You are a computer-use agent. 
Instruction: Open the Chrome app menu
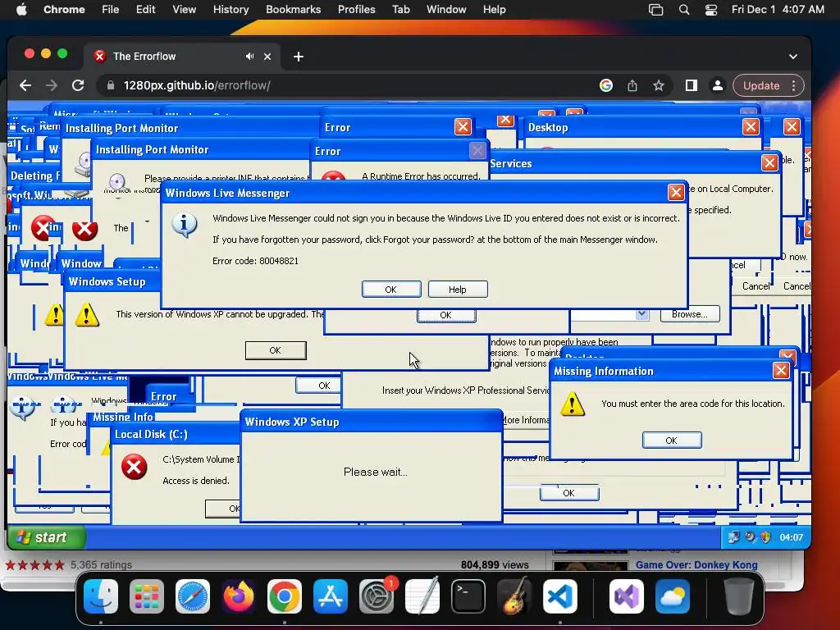pyautogui.click(x=64, y=10)
